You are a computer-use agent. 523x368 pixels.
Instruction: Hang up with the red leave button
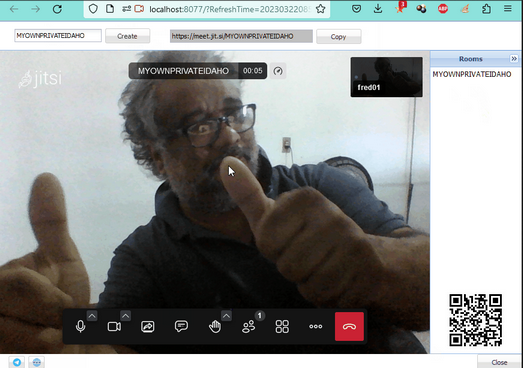point(349,326)
